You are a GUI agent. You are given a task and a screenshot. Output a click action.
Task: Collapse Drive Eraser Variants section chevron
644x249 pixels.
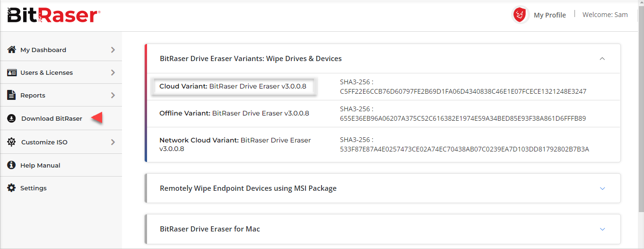602,59
